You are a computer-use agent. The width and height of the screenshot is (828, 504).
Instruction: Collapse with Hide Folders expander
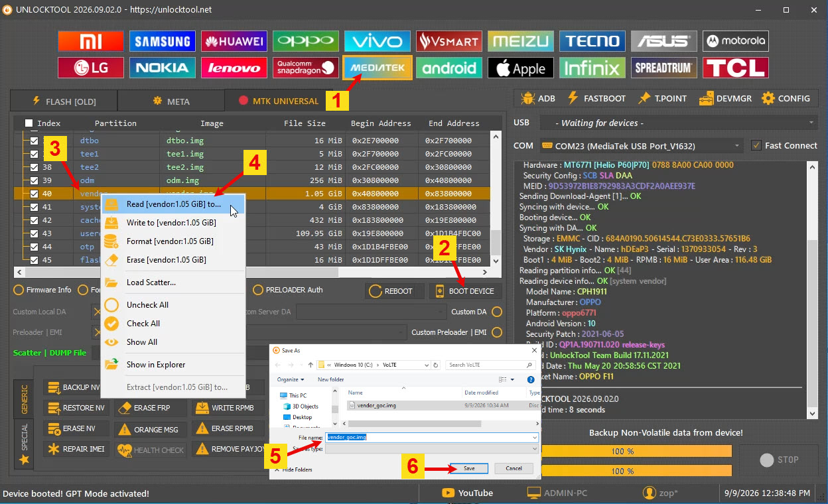pyautogui.click(x=295, y=470)
